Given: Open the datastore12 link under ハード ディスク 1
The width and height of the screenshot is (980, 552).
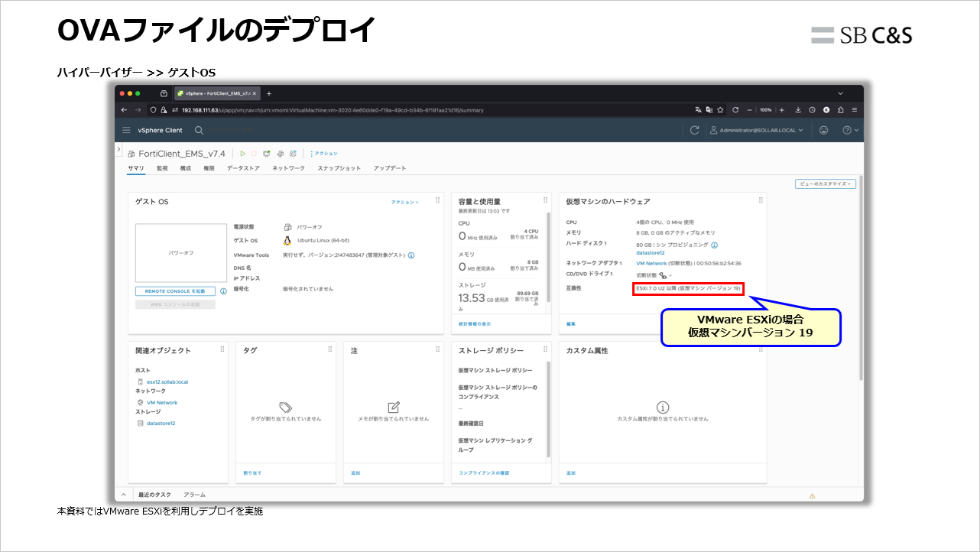Looking at the screenshot, I should pyautogui.click(x=651, y=252).
